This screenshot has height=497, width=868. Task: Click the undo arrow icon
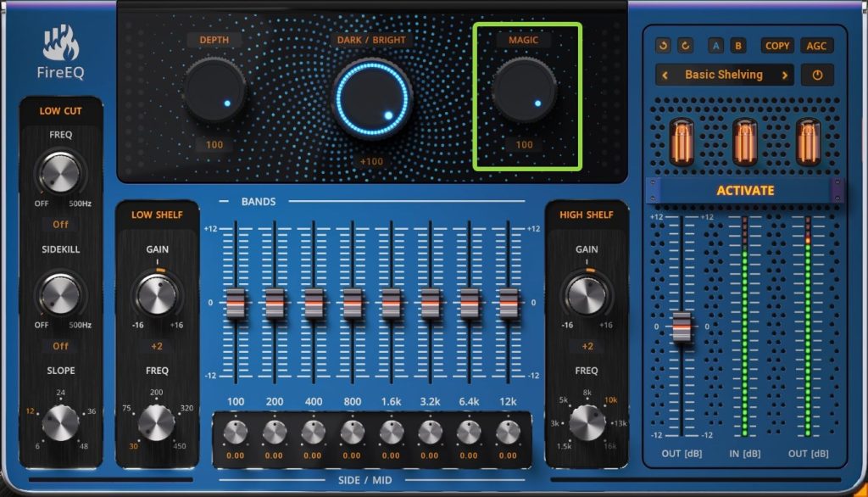[x=664, y=46]
